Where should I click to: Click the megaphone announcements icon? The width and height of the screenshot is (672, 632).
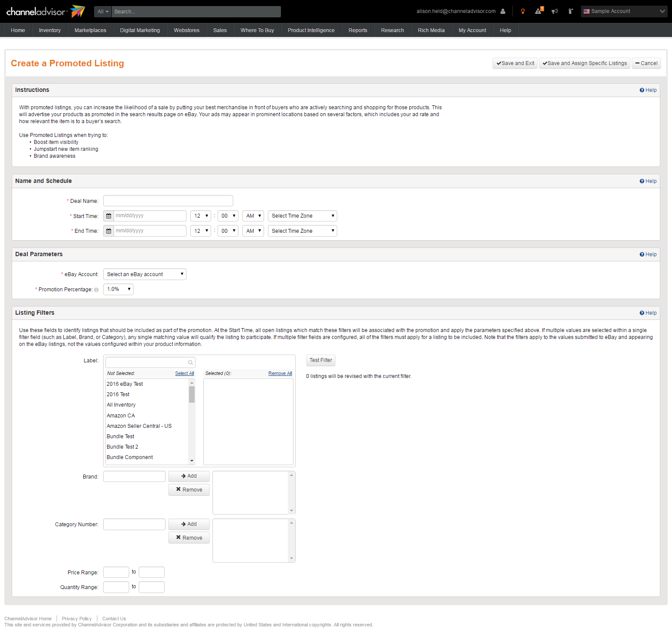point(555,11)
